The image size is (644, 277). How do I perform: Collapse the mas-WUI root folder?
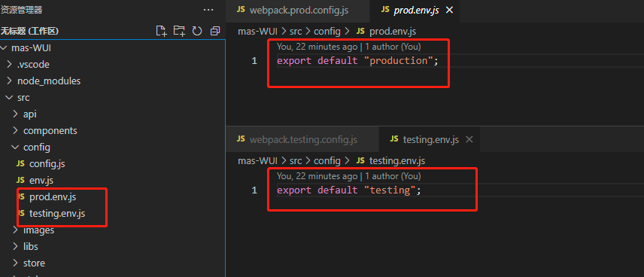[x=4, y=48]
